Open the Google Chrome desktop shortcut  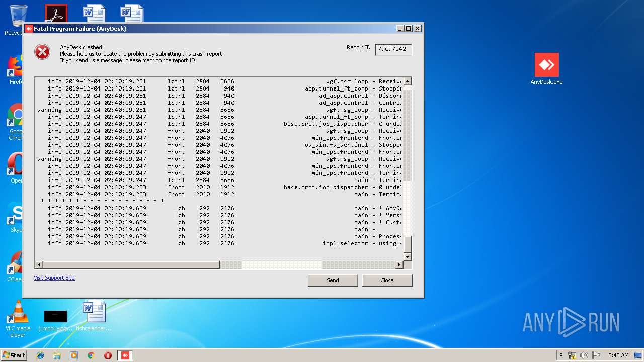pos(15,122)
